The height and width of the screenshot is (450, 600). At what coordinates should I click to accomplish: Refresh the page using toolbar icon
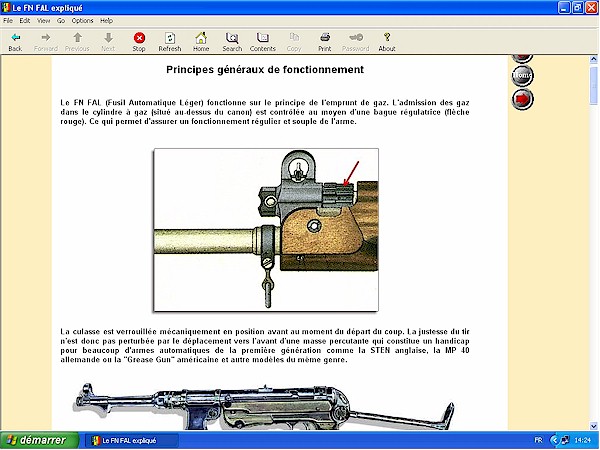tap(170, 38)
